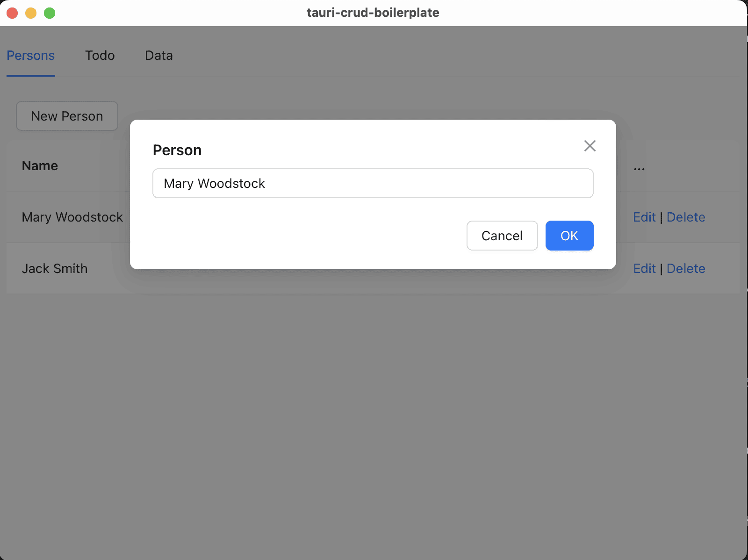Click the tauri-crud-boilerplate window title
This screenshot has height=560, width=748.
[x=373, y=13]
